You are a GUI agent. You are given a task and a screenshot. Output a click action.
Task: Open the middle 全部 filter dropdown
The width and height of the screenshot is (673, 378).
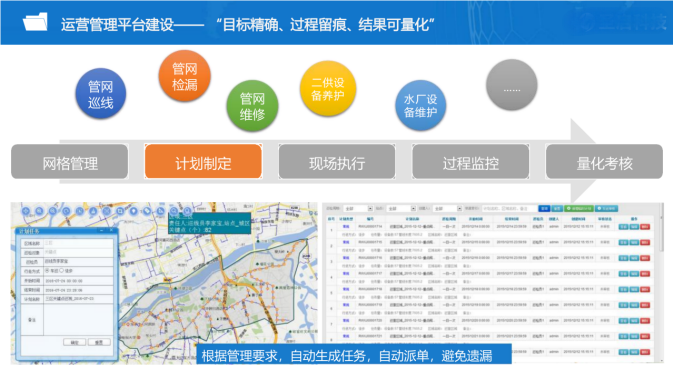[401, 209]
